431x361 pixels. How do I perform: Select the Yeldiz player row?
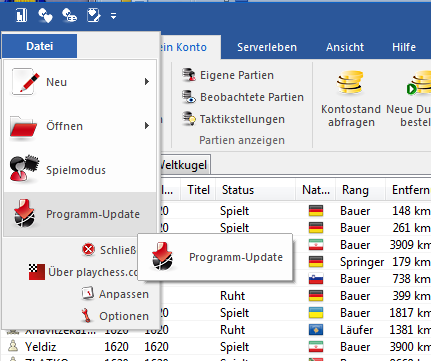click(x=216, y=347)
